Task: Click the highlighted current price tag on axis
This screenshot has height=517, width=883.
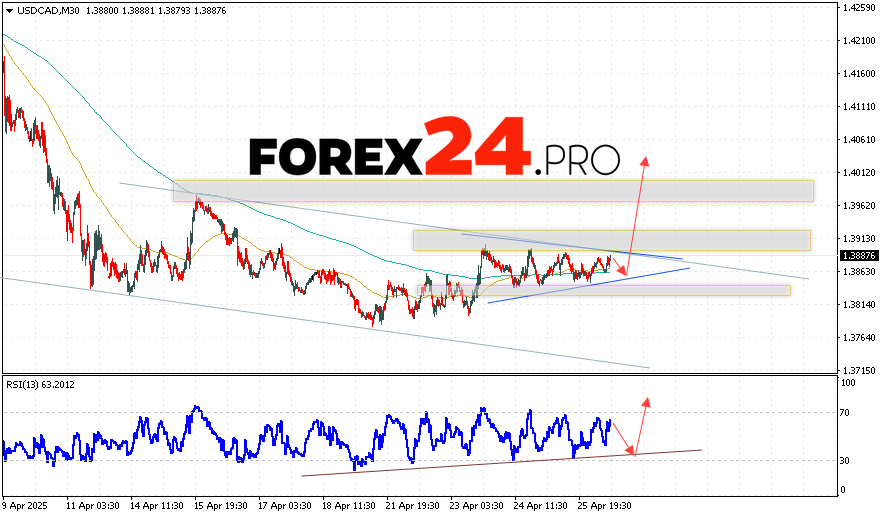Action: click(859, 256)
